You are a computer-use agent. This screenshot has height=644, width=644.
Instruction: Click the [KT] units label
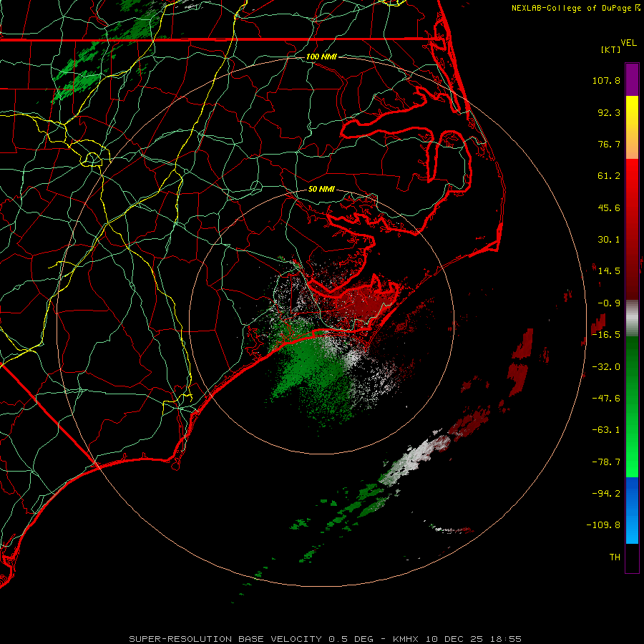tap(611, 49)
